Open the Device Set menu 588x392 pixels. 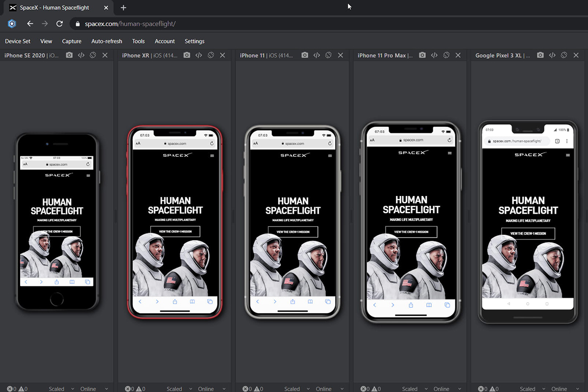pyautogui.click(x=18, y=41)
